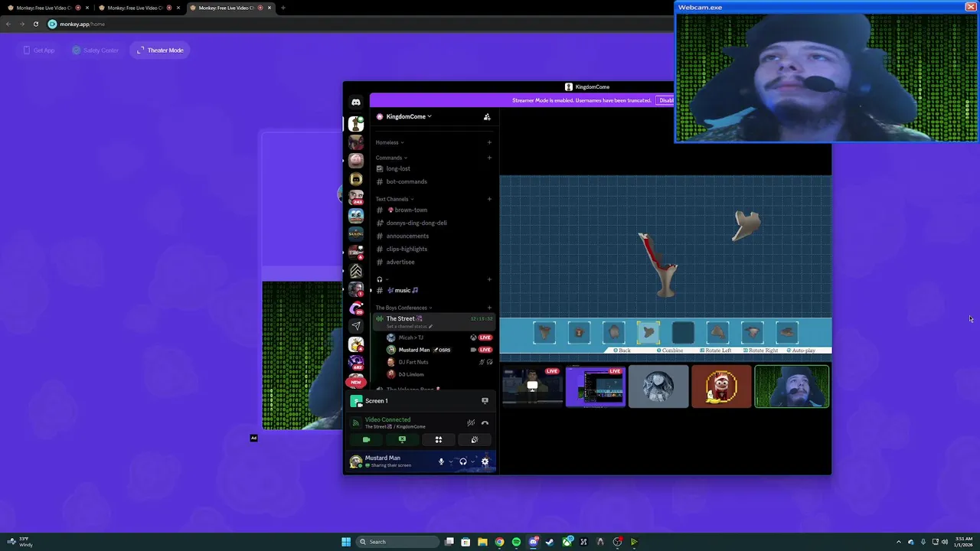Click the Windows Start button
Screen dimensions: 980x551
click(x=346, y=542)
